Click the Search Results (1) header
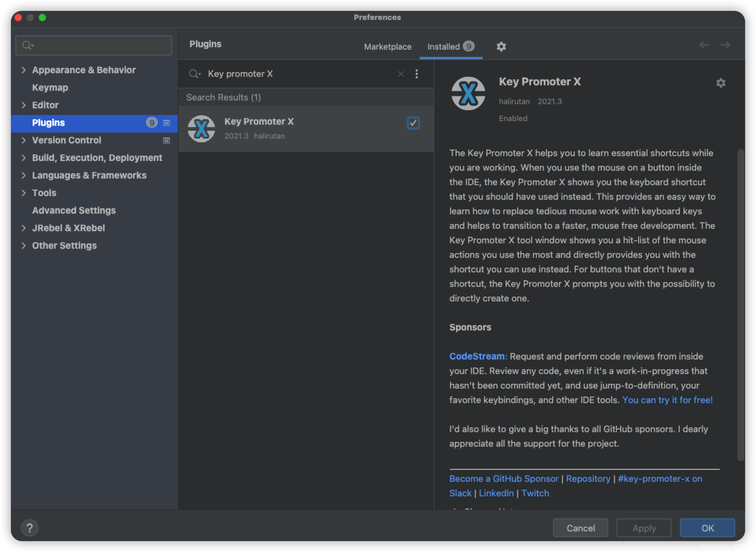Image resolution: width=756 pixels, height=552 pixels. (223, 97)
